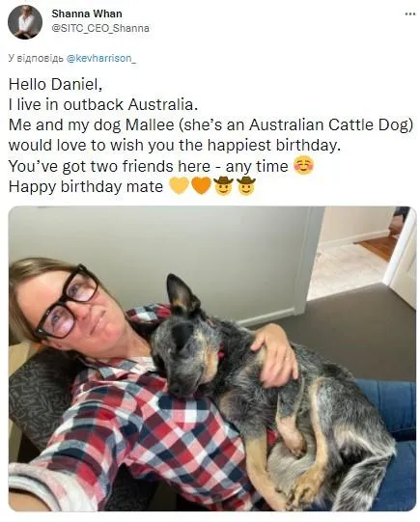Image resolution: width=420 pixels, height=522 pixels.
Task: Open the @kevharrison_ mention link
Action: point(101,58)
